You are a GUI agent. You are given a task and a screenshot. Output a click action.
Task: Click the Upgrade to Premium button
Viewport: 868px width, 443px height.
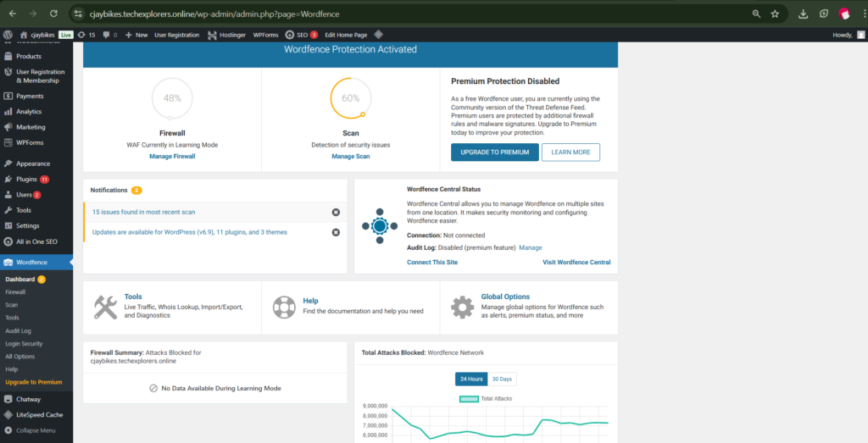pyautogui.click(x=494, y=152)
